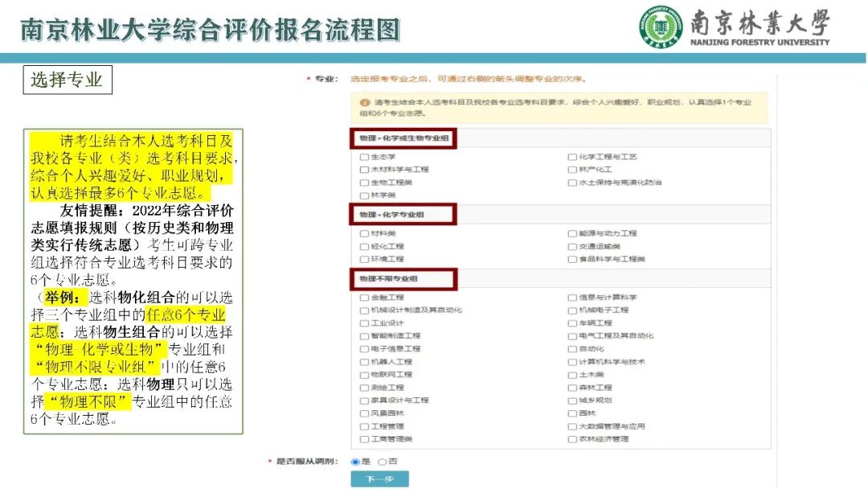The image size is (868, 489).
Task: Choose 是 for 是否服从调剂
Action: coord(355,462)
